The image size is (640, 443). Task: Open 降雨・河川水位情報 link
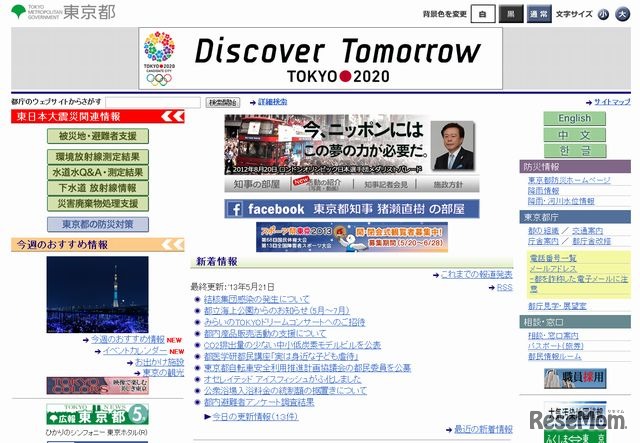click(x=561, y=201)
